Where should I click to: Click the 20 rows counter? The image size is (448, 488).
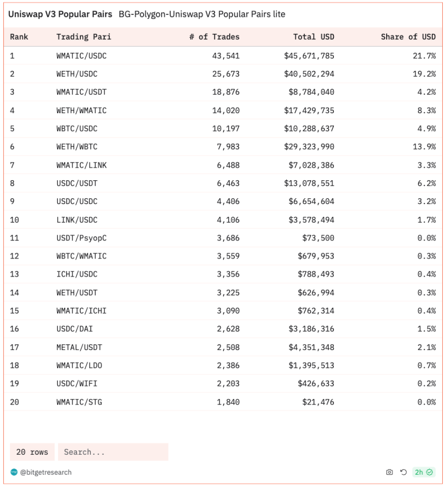coord(32,452)
